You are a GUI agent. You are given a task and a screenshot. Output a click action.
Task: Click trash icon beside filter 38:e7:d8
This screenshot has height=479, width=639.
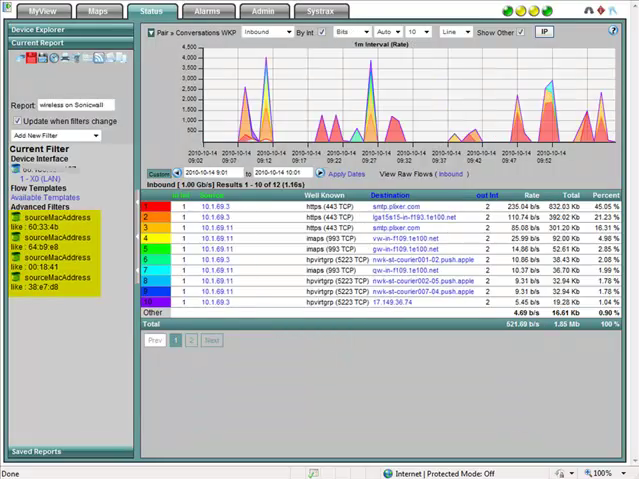(16, 279)
